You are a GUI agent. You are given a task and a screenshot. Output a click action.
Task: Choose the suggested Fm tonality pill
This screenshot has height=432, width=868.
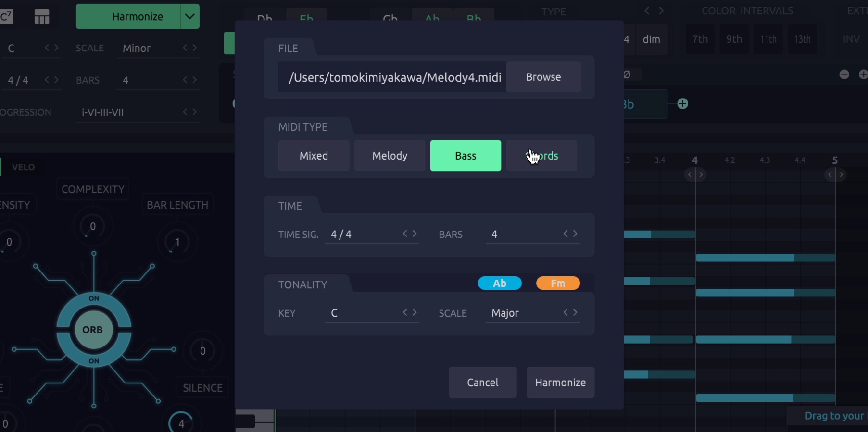coord(558,284)
